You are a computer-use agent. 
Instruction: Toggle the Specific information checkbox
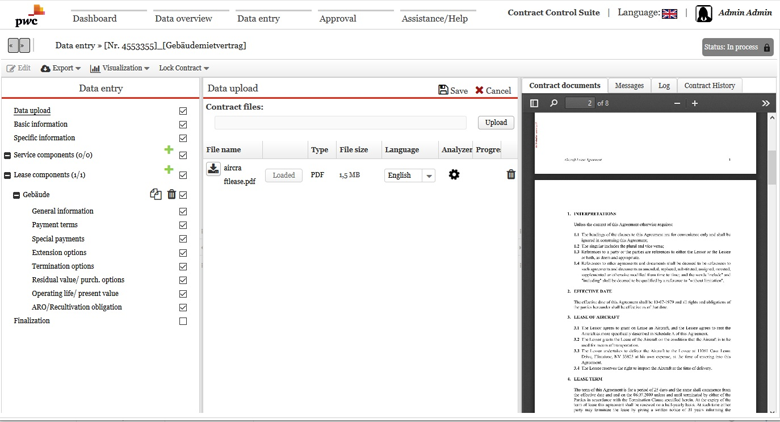[x=183, y=138]
